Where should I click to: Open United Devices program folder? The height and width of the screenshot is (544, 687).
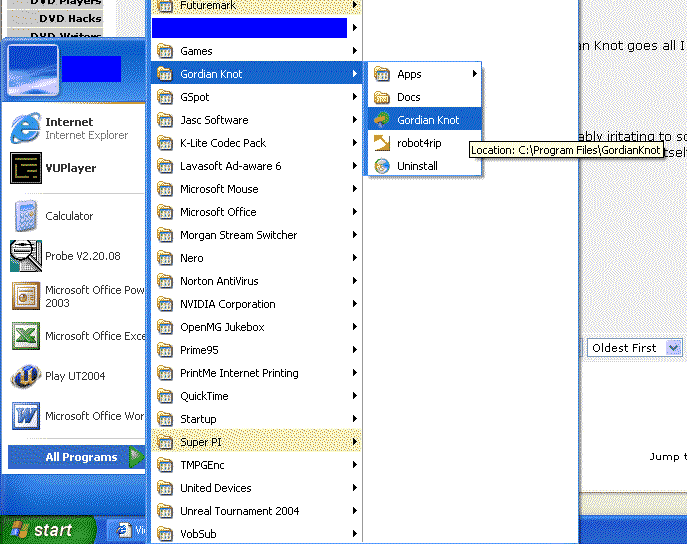click(256, 488)
